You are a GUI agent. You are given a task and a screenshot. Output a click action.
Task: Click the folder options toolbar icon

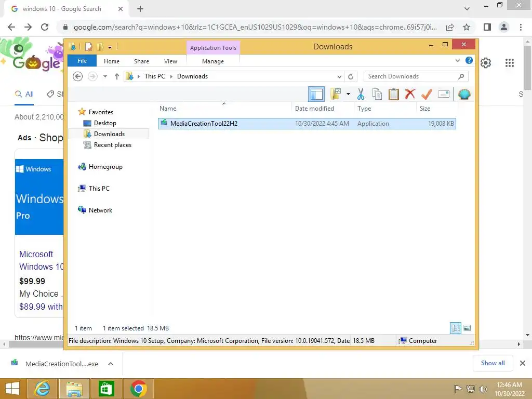click(336, 94)
